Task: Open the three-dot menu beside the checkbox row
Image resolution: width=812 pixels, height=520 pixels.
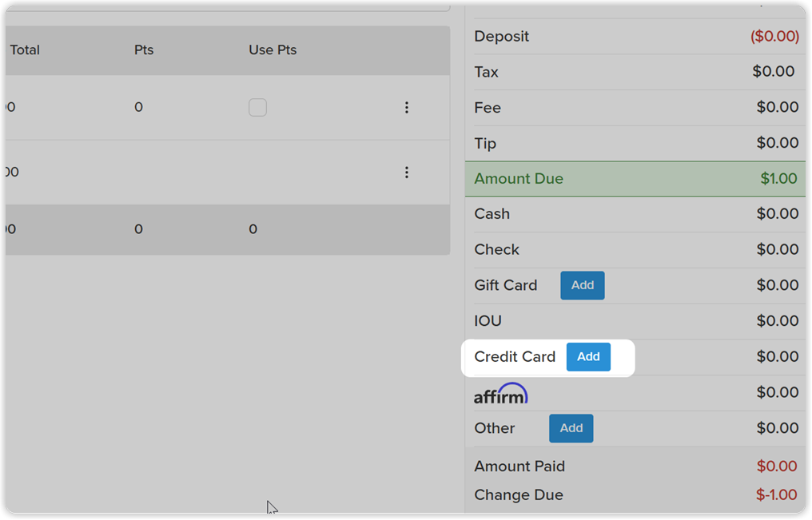Action: click(x=407, y=107)
